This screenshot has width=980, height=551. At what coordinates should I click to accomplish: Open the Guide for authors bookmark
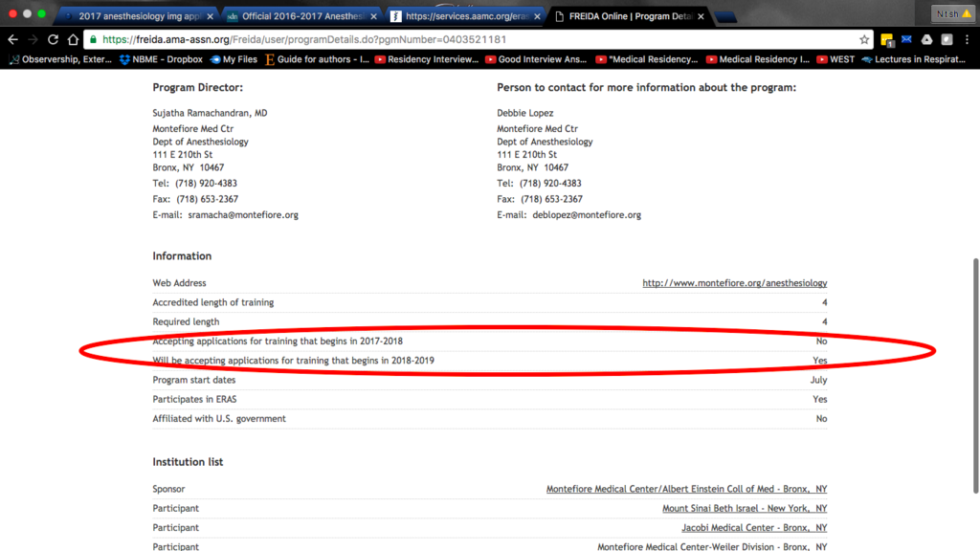pyautogui.click(x=317, y=59)
